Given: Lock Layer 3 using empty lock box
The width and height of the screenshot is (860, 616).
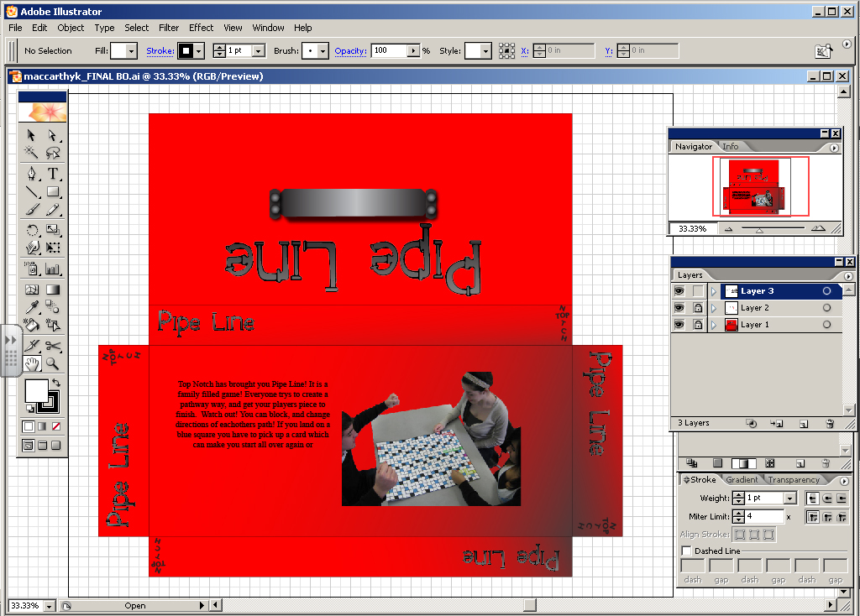Looking at the screenshot, I should click(698, 291).
